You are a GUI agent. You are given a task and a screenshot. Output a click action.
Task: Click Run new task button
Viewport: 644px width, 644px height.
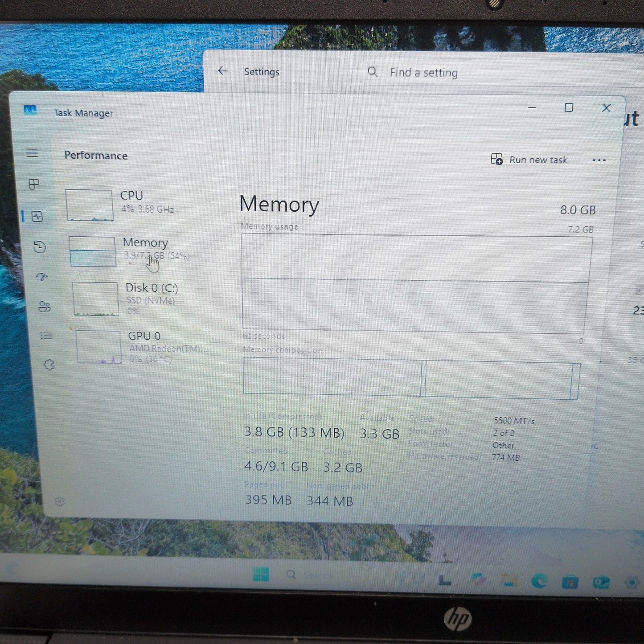[x=529, y=160]
